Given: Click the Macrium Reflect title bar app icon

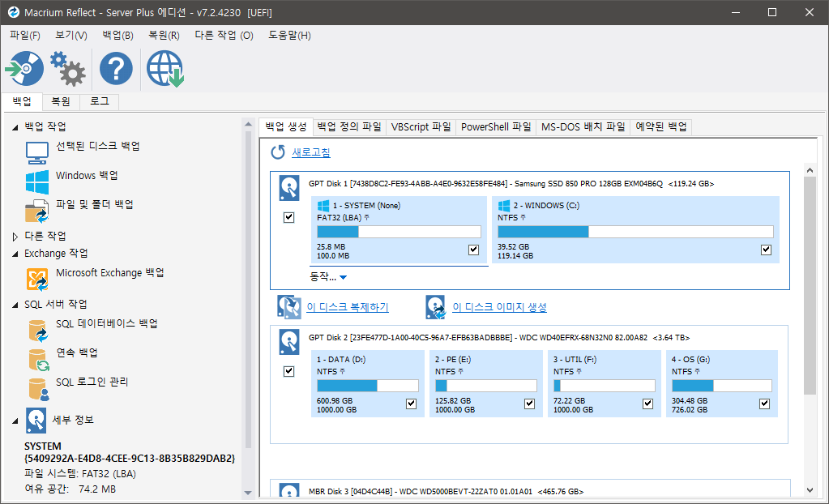Looking at the screenshot, I should 13,11.
